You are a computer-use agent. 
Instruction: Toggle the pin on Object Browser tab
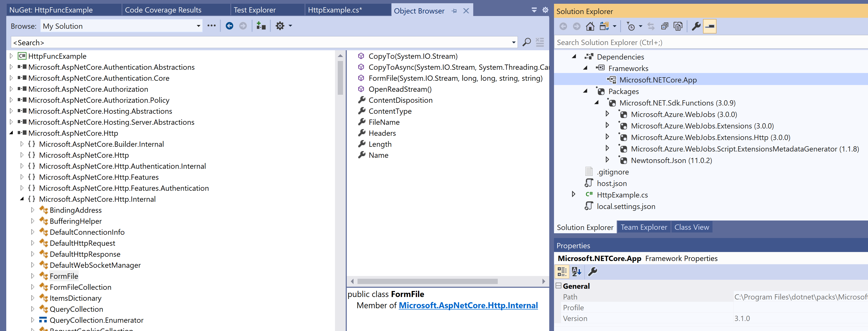[x=454, y=10]
